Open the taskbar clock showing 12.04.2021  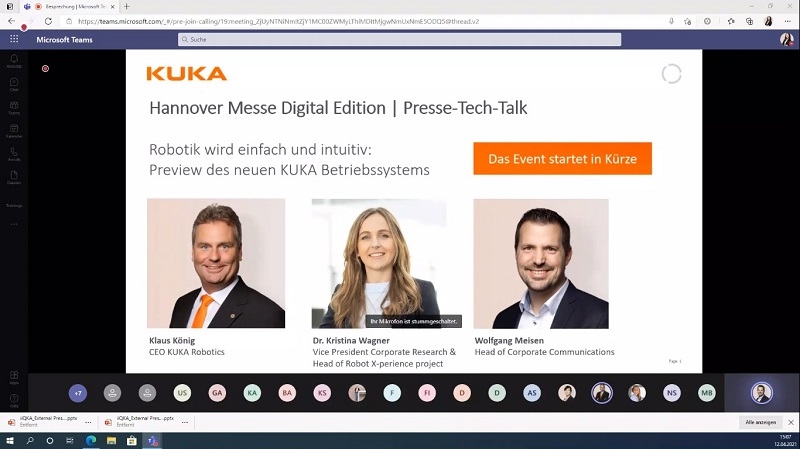[785, 440]
